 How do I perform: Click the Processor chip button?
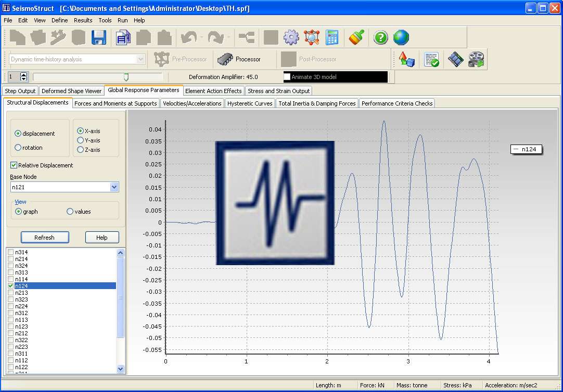point(239,59)
